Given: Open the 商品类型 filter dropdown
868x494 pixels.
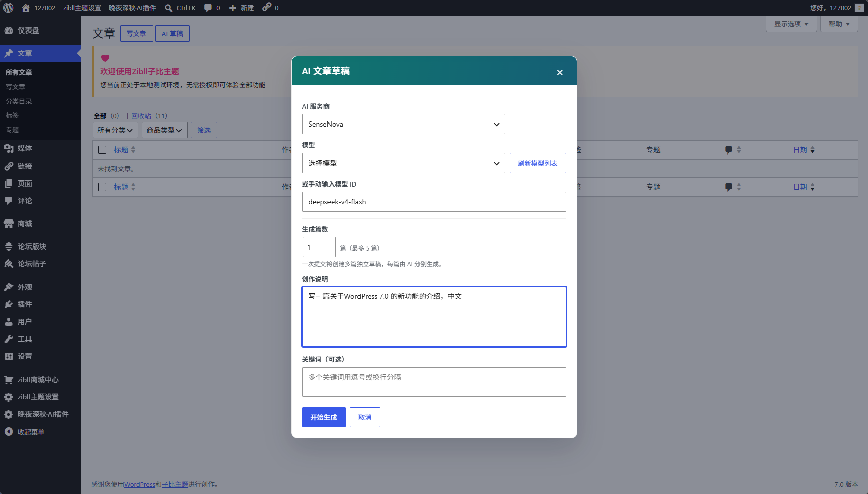Looking at the screenshot, I should [165, 130].
